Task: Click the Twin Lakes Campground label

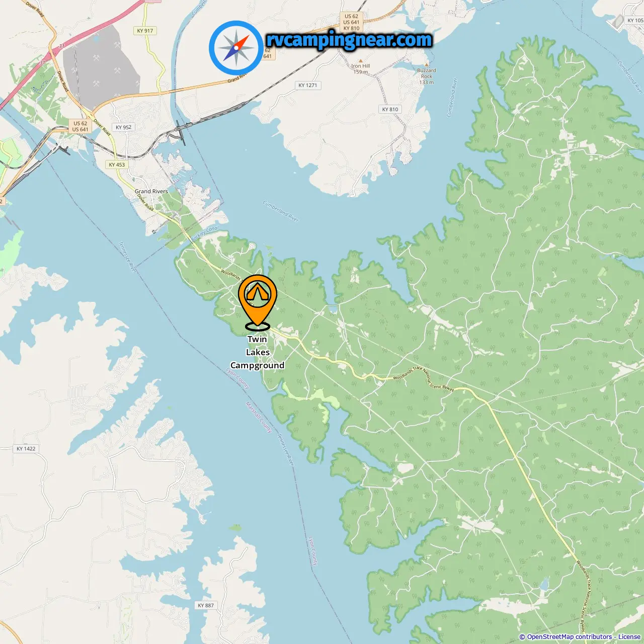Action: click(258, 352)
